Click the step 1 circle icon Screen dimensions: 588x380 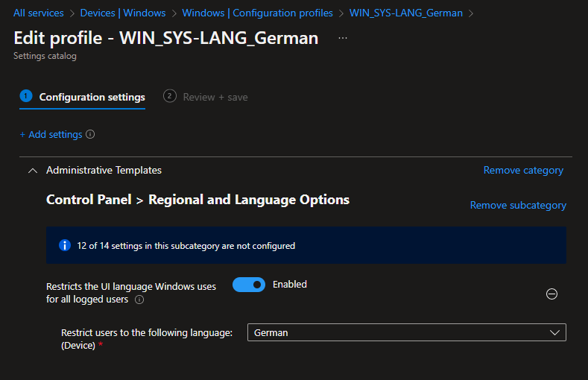coord(26,96)
